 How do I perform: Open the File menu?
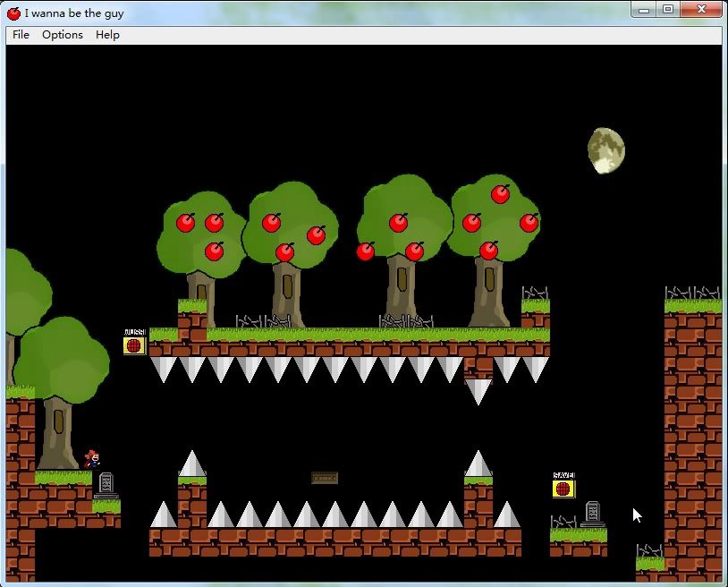[x=21, y=35]
